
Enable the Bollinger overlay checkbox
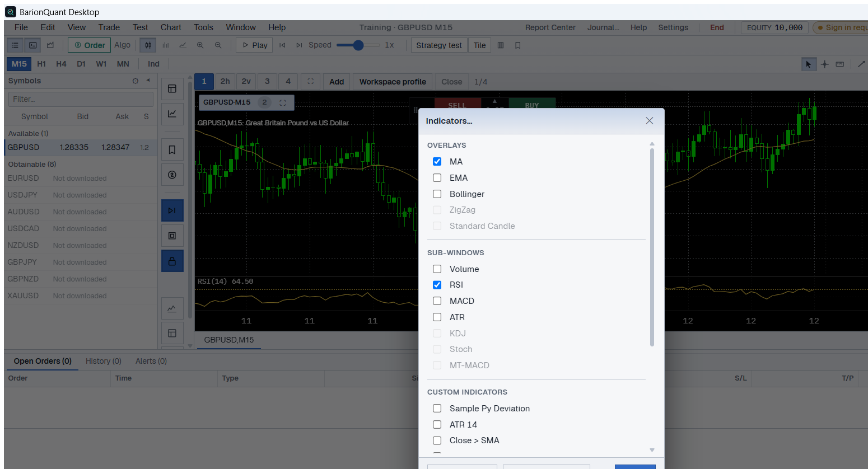(437, 194)
